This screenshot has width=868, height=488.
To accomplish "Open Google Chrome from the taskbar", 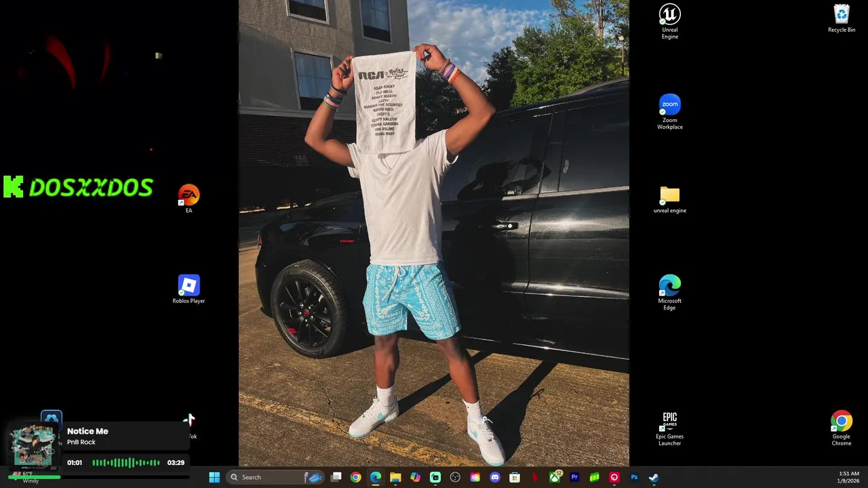I will 355,477.
